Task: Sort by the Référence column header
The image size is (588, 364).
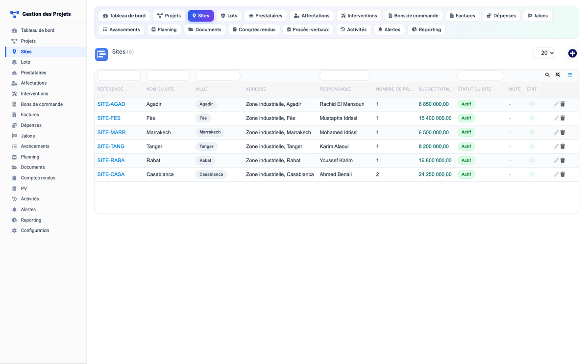Action: pos(110,89)
